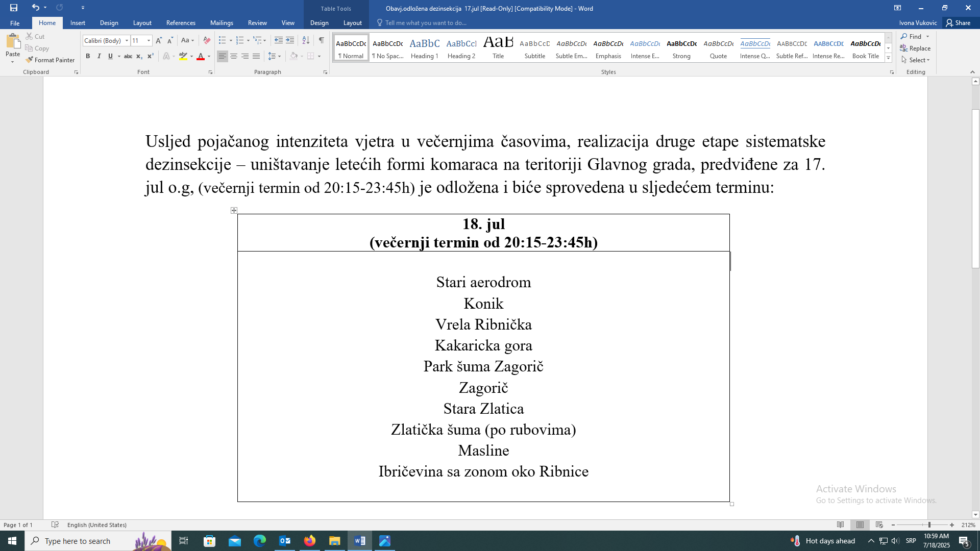
Task: Show paragraph marks with pilcrow icon
Action: pos(321,40)
